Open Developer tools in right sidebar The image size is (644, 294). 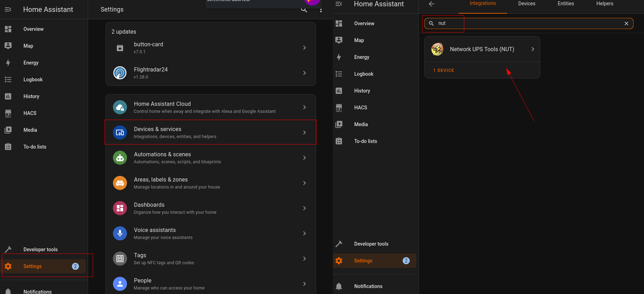point(375,244)
